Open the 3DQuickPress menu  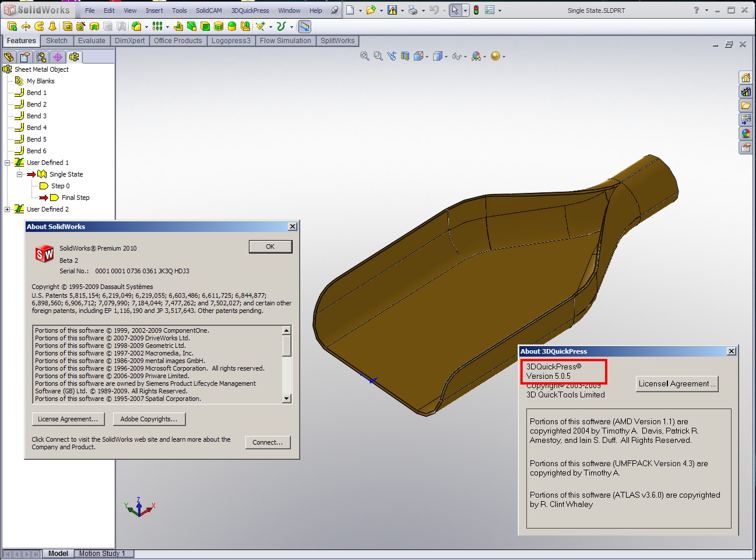[x=250, y=10]
